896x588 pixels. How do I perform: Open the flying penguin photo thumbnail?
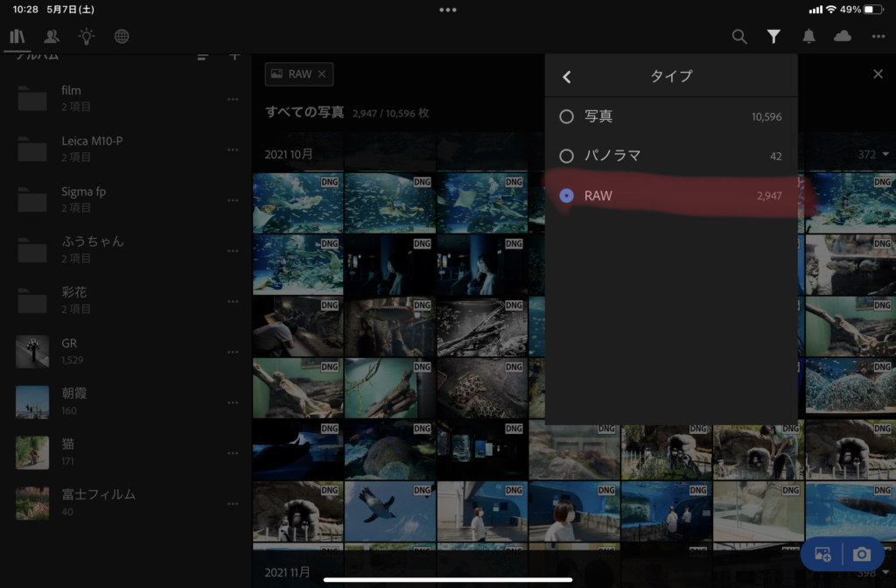tap(389, 511)
